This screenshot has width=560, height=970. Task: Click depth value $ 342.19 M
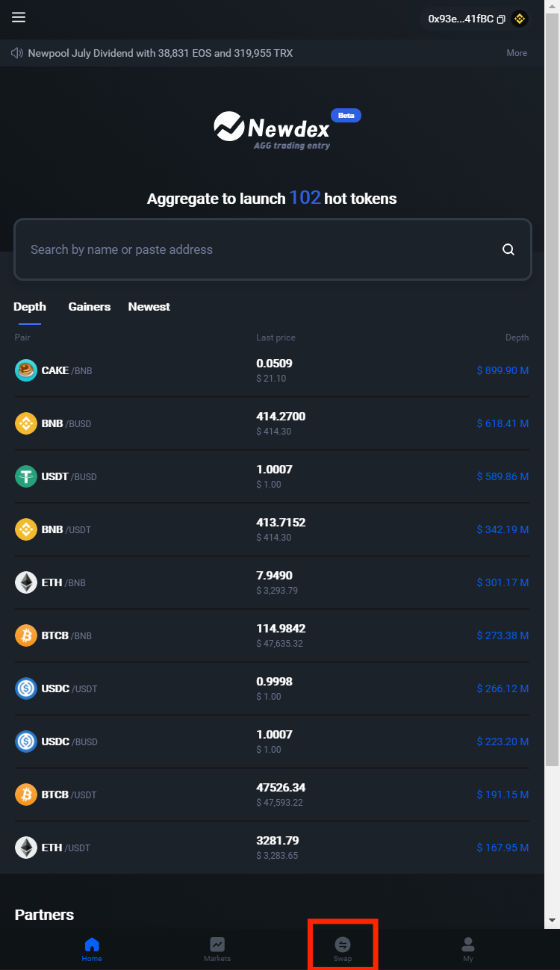(503, 529)
